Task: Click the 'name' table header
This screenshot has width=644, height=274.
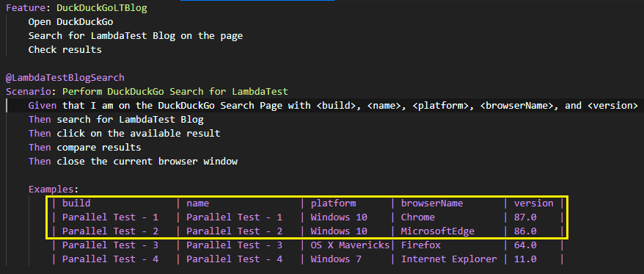Action: [198, 203]
